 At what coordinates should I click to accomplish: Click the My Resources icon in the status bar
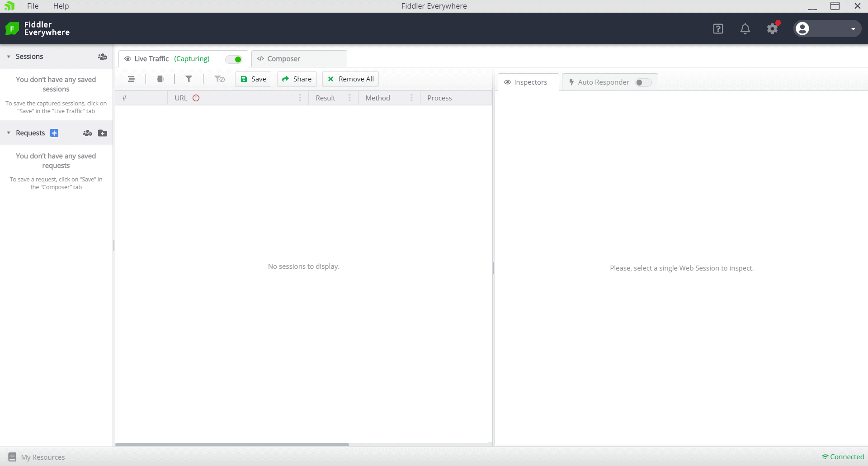pyautogui.click(x=12, y=457)
